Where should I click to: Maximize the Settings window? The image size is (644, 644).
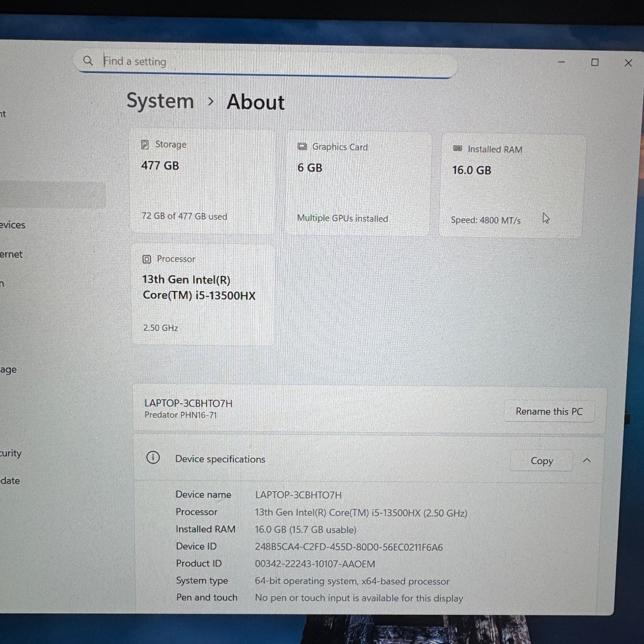coord(595,63)
